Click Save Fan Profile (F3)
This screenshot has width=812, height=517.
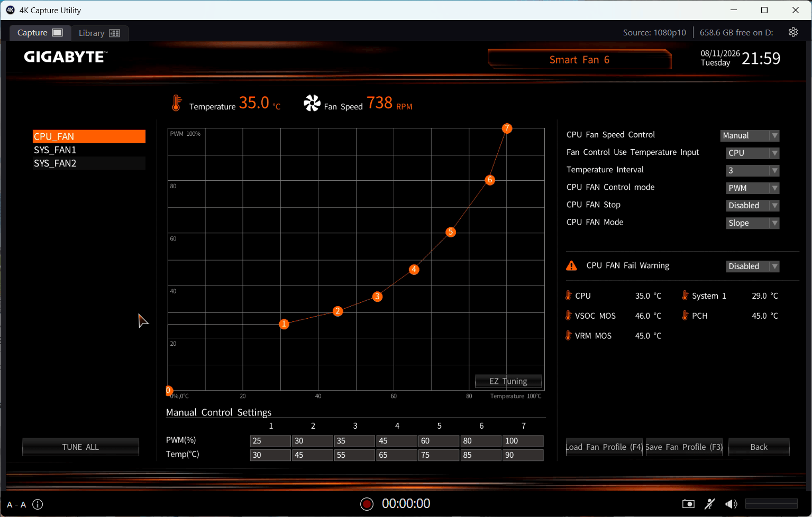tap(684, 447)
